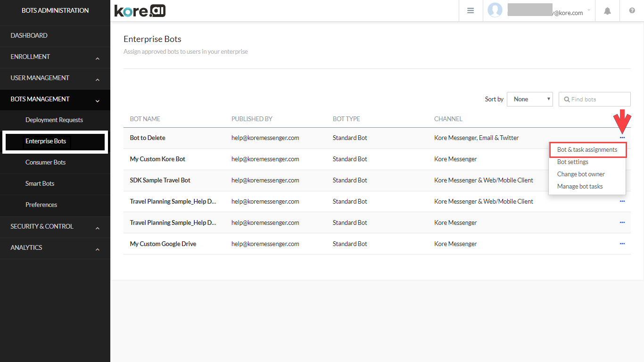Choose Change bot owner from menu
The height and width of the screenshot is (362, 644).
tap(581, 174)
